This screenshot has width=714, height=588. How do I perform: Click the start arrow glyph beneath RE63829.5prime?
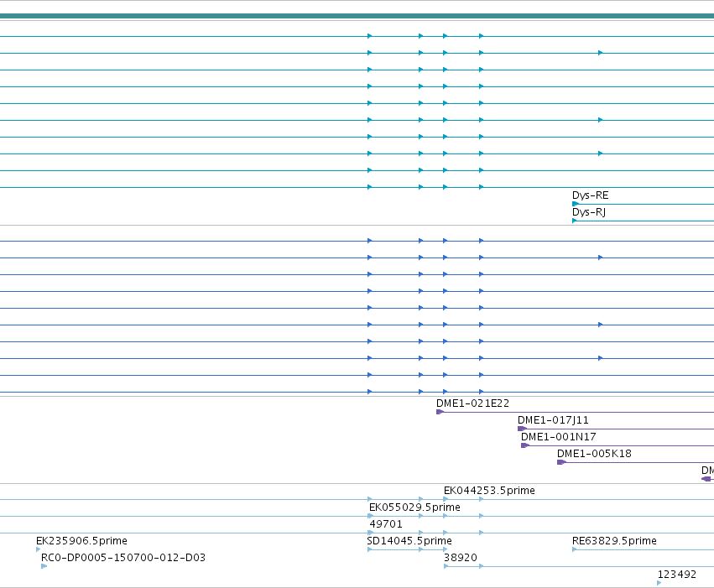[574, 549]
